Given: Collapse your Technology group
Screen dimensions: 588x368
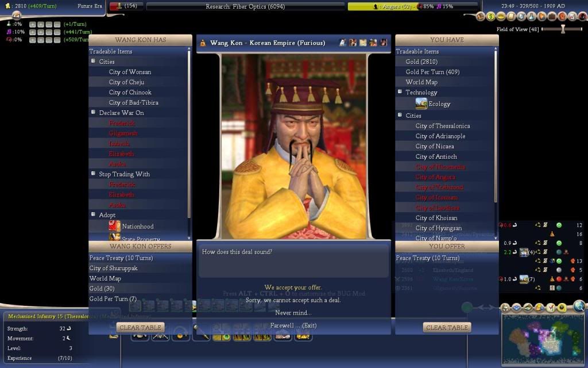Looking at the screenshot, I should pos(400,91).
